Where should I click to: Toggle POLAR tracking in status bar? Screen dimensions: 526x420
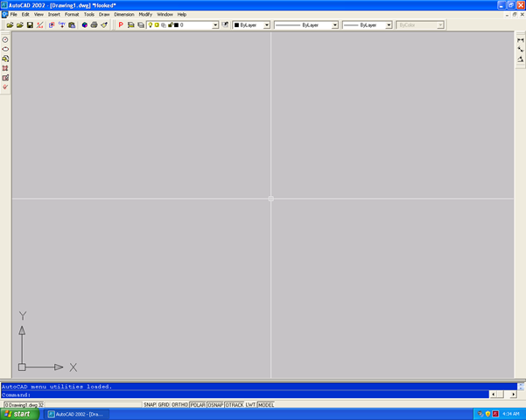pos(198,405)
